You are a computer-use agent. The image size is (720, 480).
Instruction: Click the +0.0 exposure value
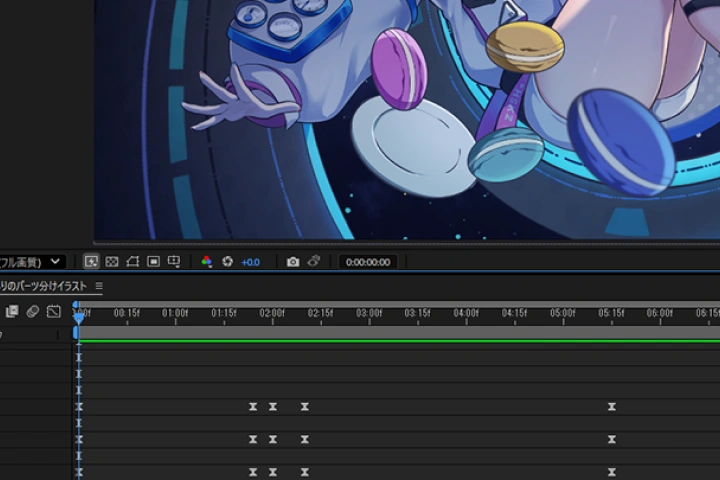pyautogui.click(x=250, y=262)
